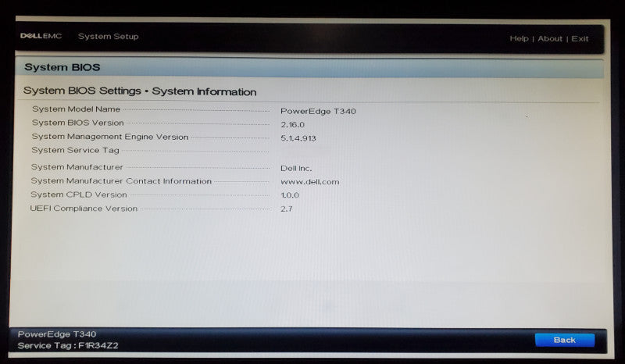Select the System BIOS Version label

click(77, 123)
